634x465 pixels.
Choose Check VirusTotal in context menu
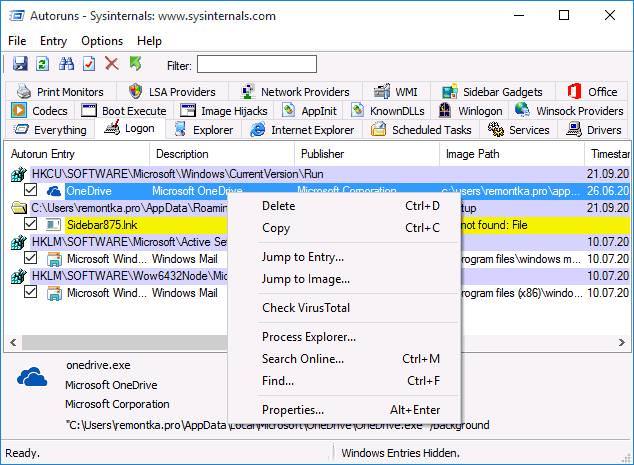point(344,308)
